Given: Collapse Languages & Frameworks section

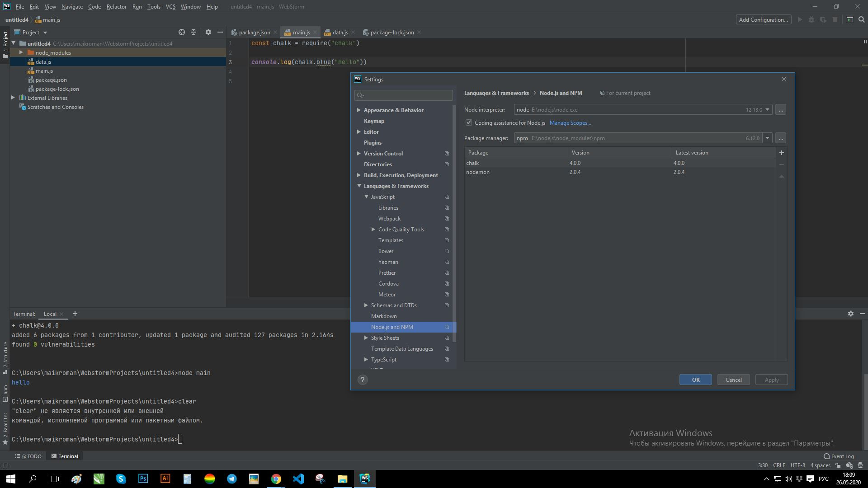Looking at the screenshot, I should point(359,186).
